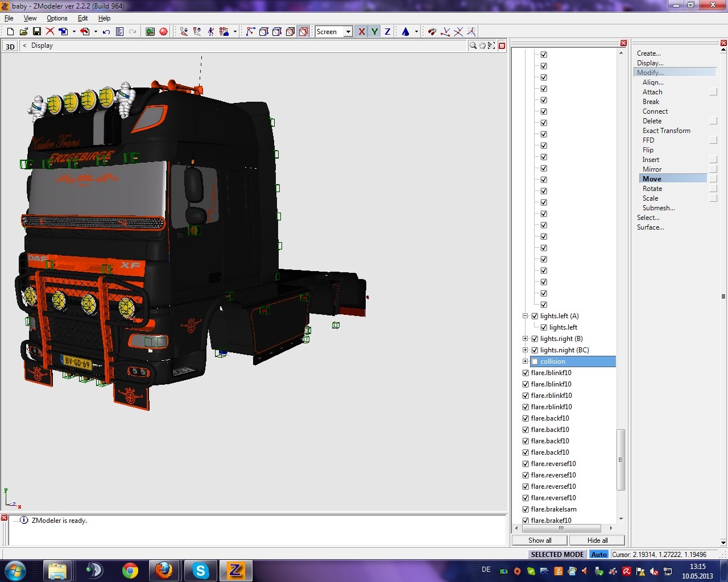Click the red maximize viewport square icon

tap(502, 45)
